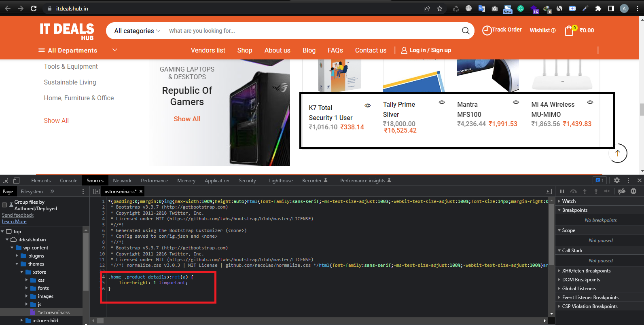Open the shopping cart icon
Viewport: 644px width, 325px height.
point(569,31)
